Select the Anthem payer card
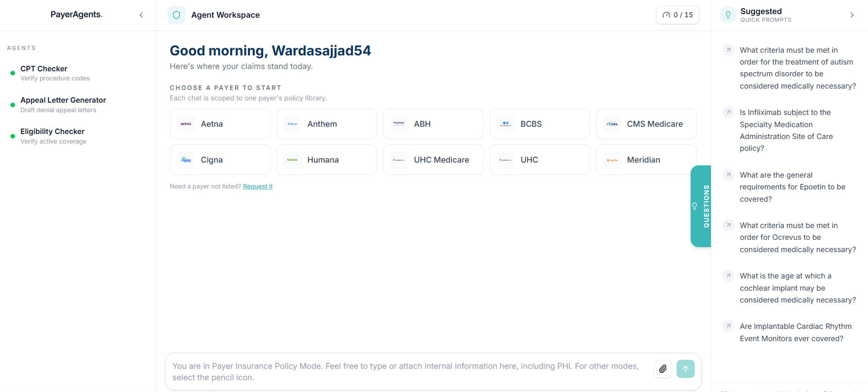This screenshot has height=392, width=868. coord(327,124)
